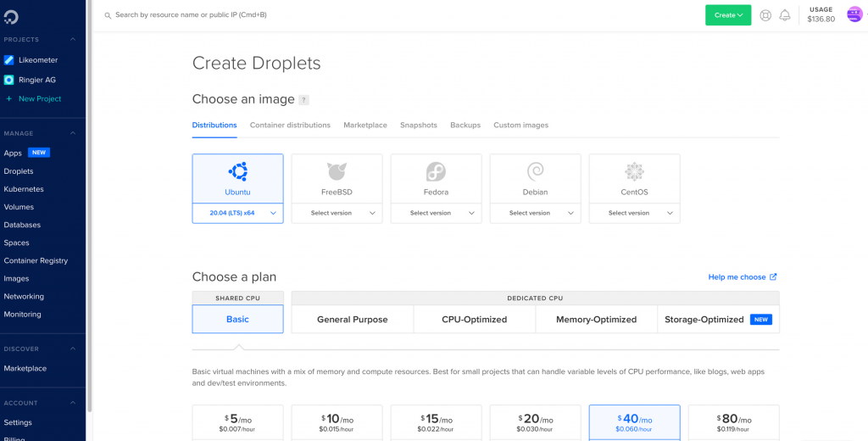Go to Volumes in the sidebar
868x441 pixels.
19,207
